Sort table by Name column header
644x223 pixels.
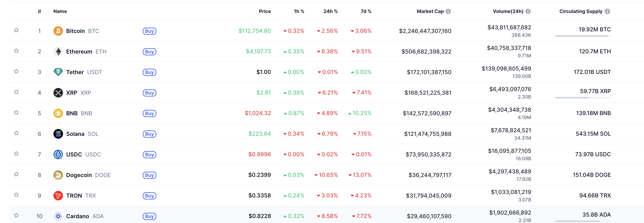coord(60,11)
